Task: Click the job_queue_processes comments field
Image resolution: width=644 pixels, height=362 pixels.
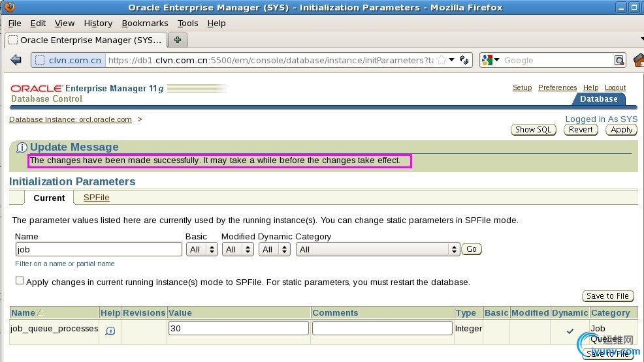Action: click(x=382, y=328)
